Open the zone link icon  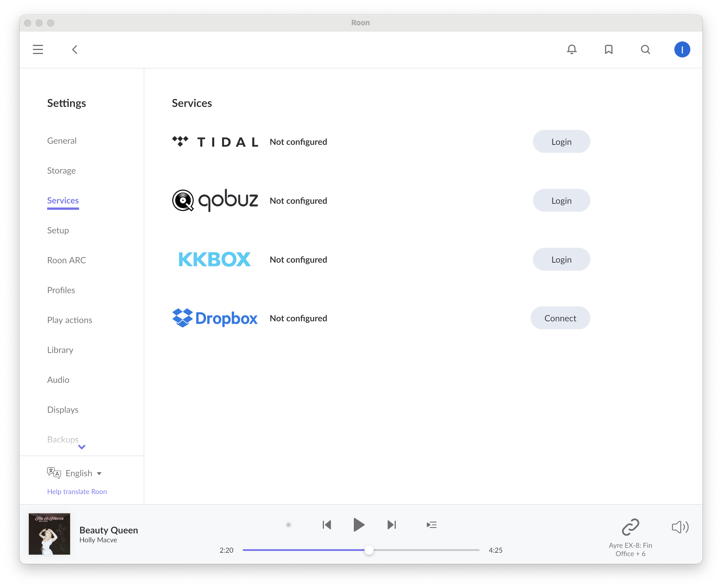pos(630,527)
